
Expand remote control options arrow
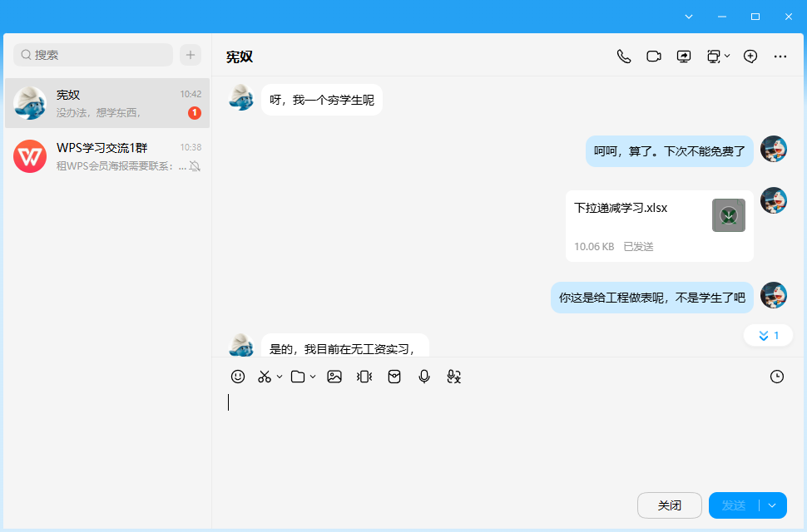[x=727, y=56]
